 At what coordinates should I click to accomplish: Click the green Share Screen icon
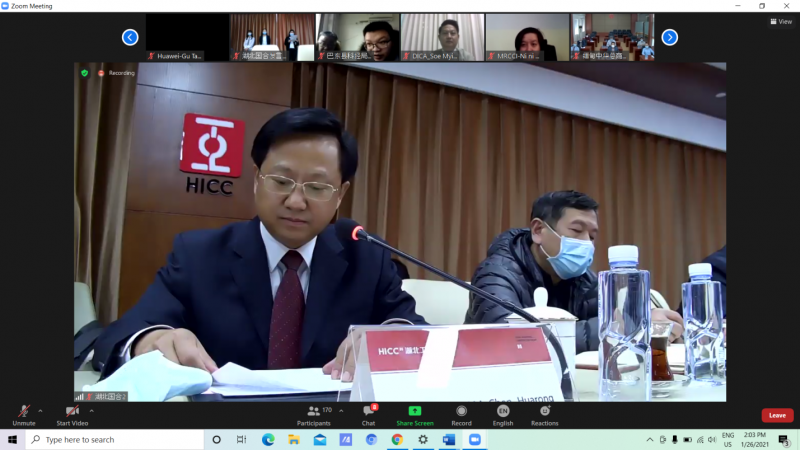(x=415, y=411)
